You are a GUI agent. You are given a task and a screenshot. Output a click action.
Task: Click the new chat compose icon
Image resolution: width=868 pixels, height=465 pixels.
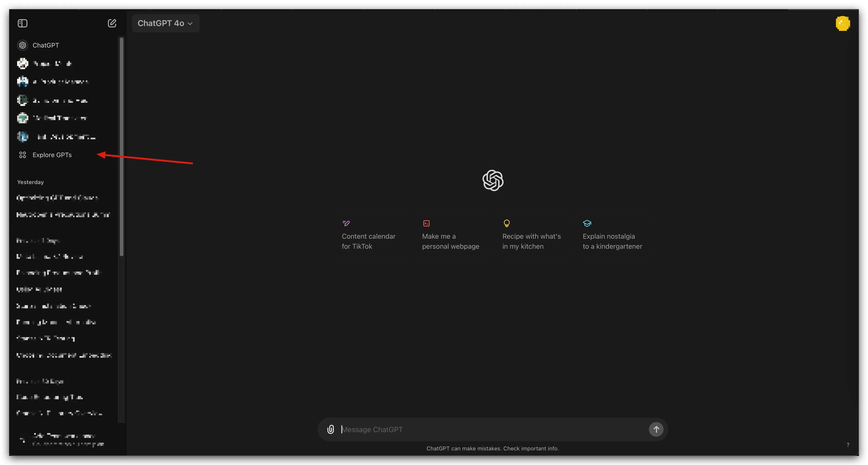click(112, 23)
